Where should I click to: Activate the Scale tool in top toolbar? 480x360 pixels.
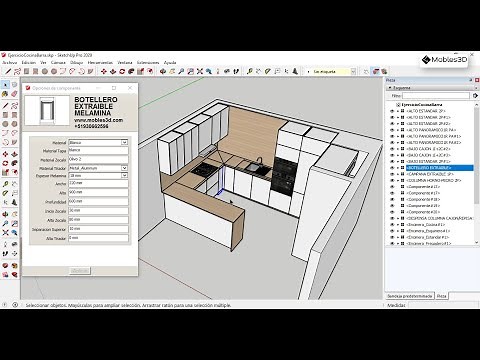[140, 71]
